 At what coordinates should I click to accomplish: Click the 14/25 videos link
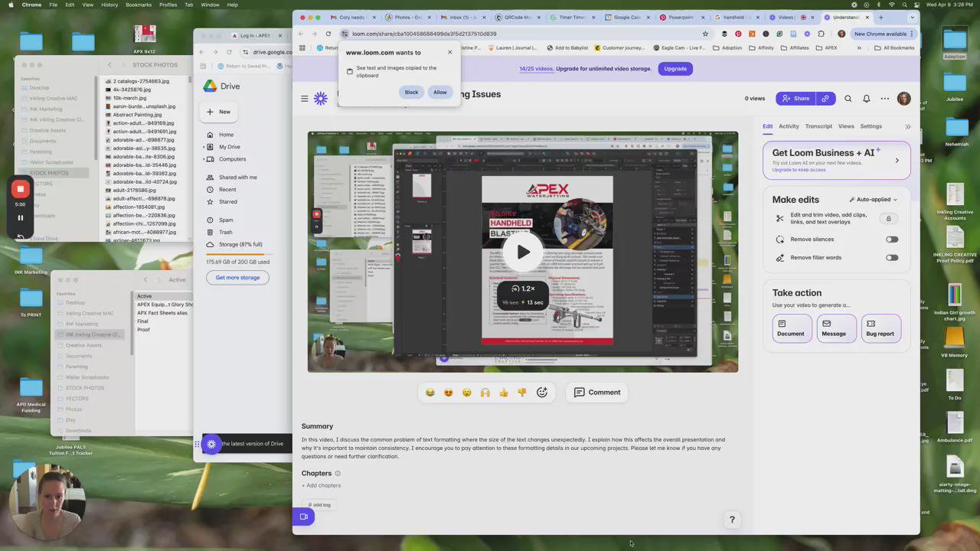(x=537, y=69)
